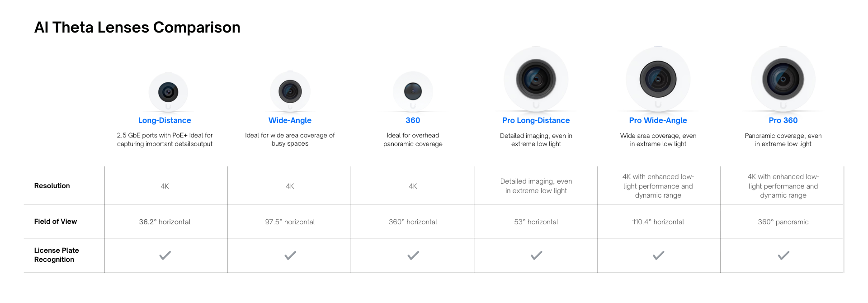868x303 pixels.
Task: Click the Wide-Angle camera image
Action: [x=290, y=91]
